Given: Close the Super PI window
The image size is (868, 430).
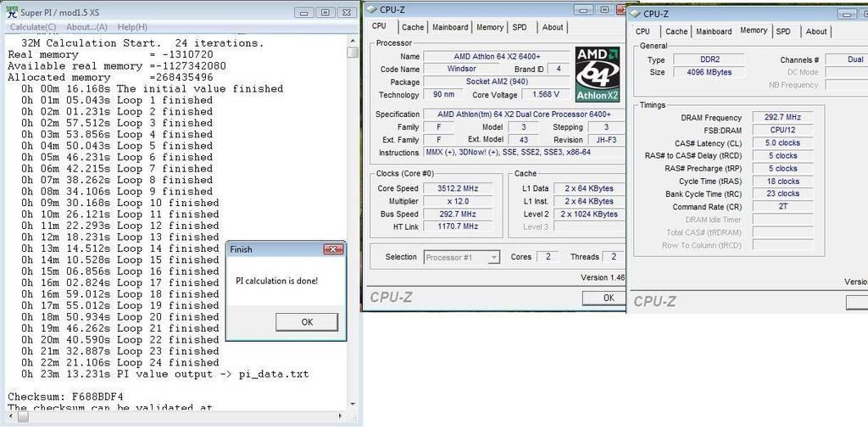Looking at the screenshot, I should [347, 12].
